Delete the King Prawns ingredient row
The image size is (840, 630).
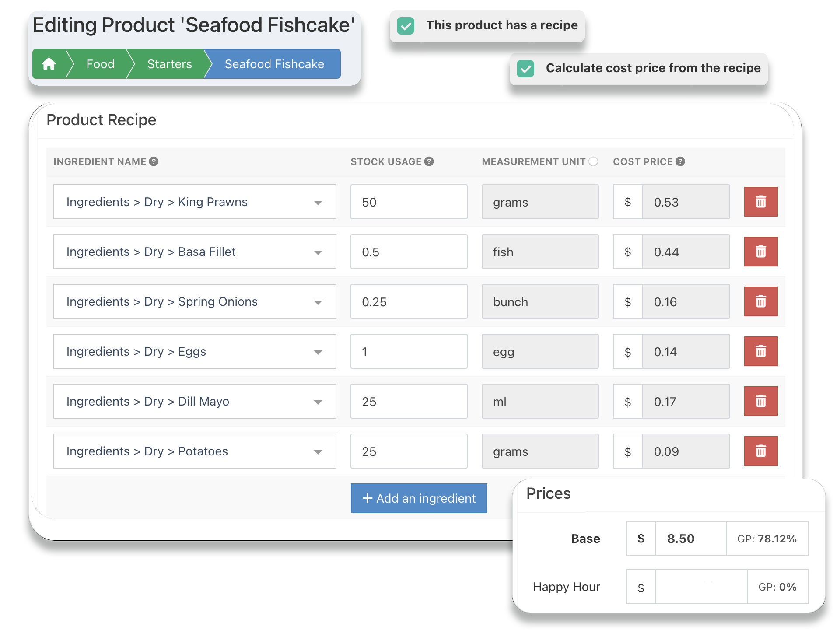click(760, 202)
